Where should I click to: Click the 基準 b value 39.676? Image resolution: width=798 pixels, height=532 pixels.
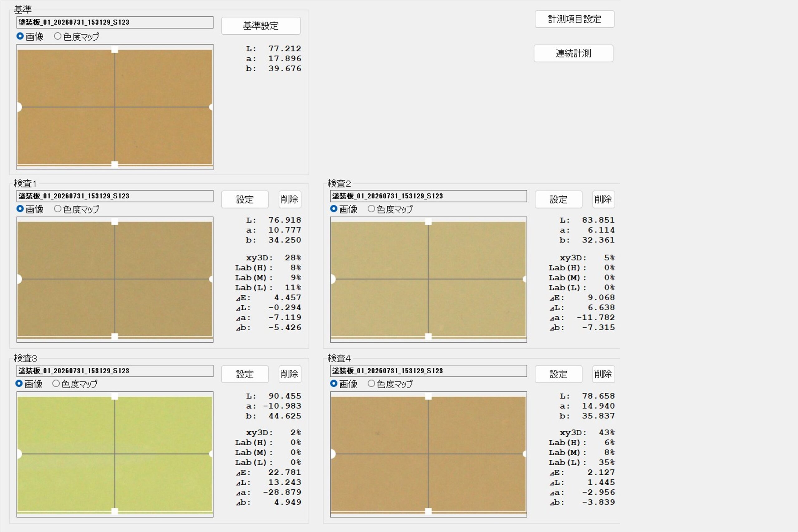click(285, 68)
